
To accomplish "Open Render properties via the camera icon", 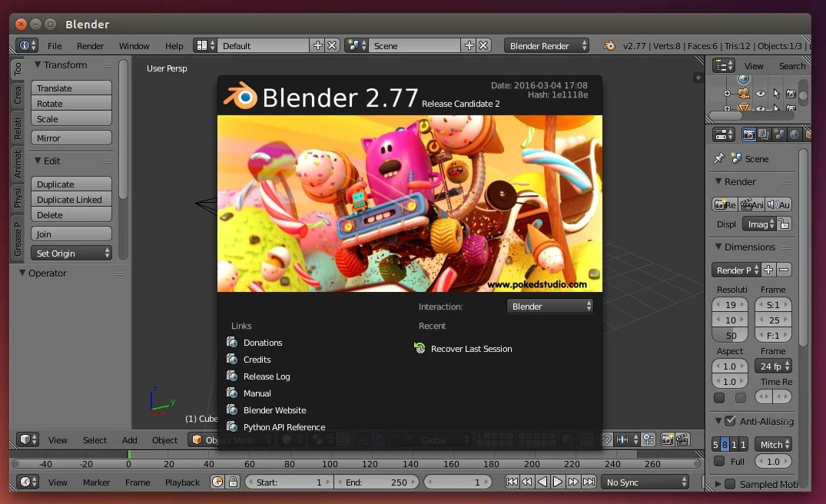I will (x=749, y=134).
